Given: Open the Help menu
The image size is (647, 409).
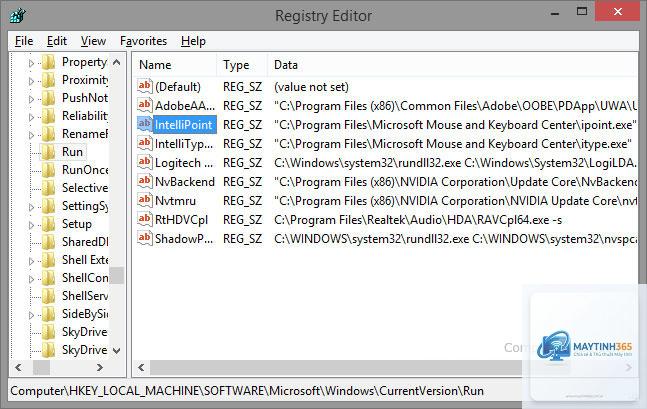Looking at the screenshot, I should coord(193,41).
